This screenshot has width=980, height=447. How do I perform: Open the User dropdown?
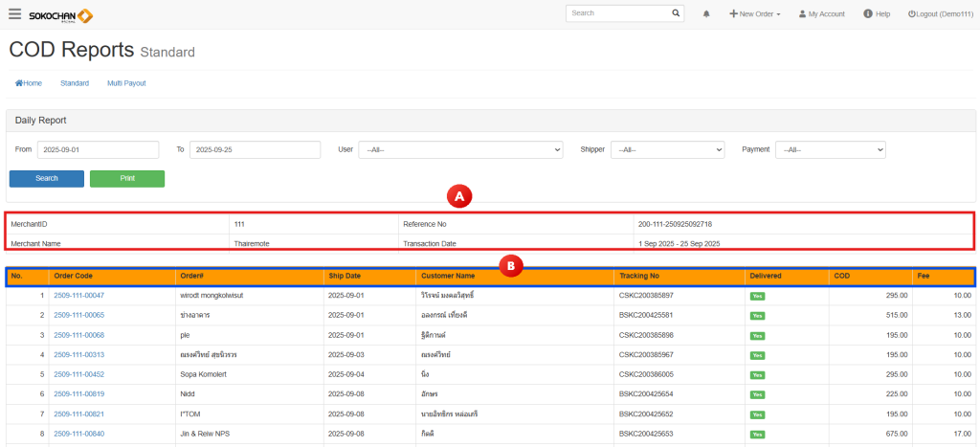[460, 150]
